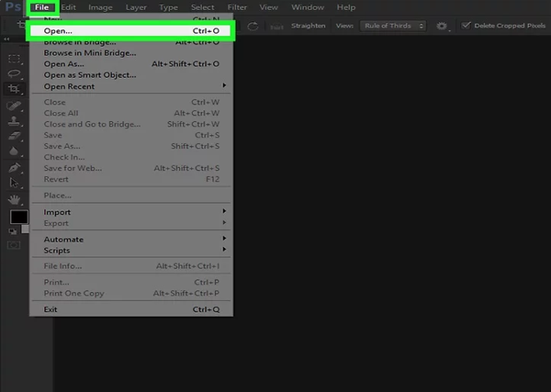The height and width of the screenshot is (392, 551).
Task: Open the Image menu
Action: point(100,7)
